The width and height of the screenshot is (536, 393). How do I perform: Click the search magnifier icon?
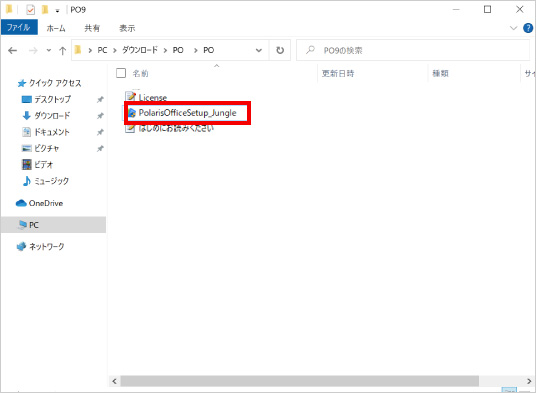pyautogui.click(x=310, y=50)
